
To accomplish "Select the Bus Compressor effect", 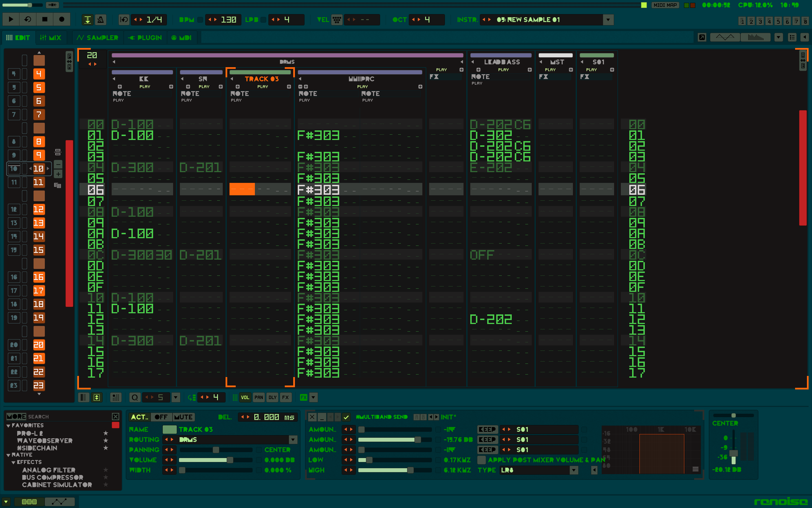I will [53, 478].
